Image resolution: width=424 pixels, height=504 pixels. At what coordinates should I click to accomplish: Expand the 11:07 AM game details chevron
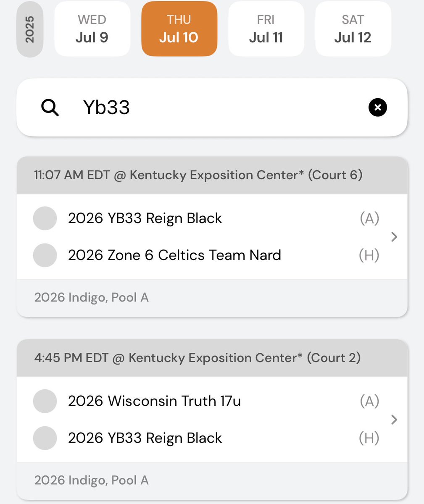tap(394, 237)
